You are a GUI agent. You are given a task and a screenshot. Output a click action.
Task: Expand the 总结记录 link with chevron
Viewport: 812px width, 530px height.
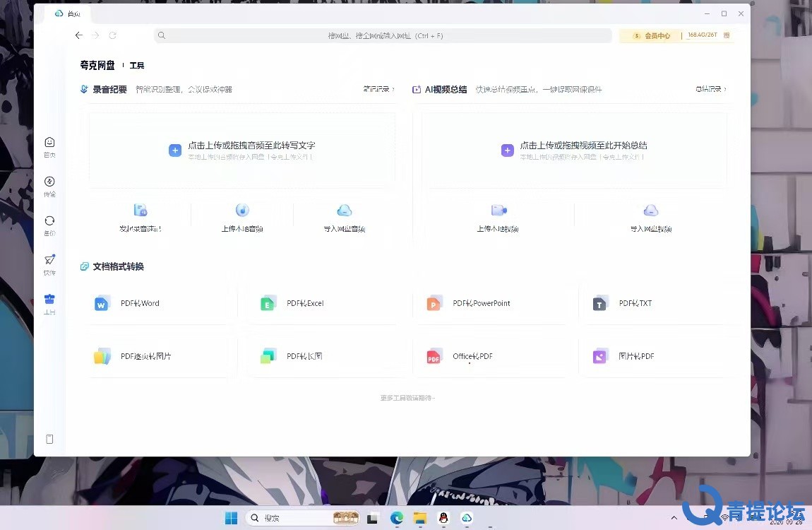[710, 89]
